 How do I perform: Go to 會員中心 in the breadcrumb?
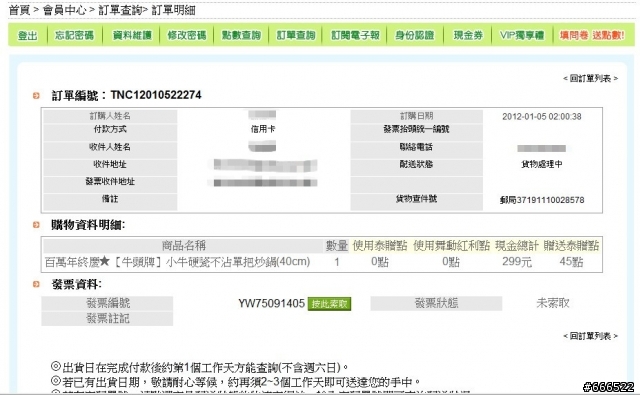(x=64, y=10)
